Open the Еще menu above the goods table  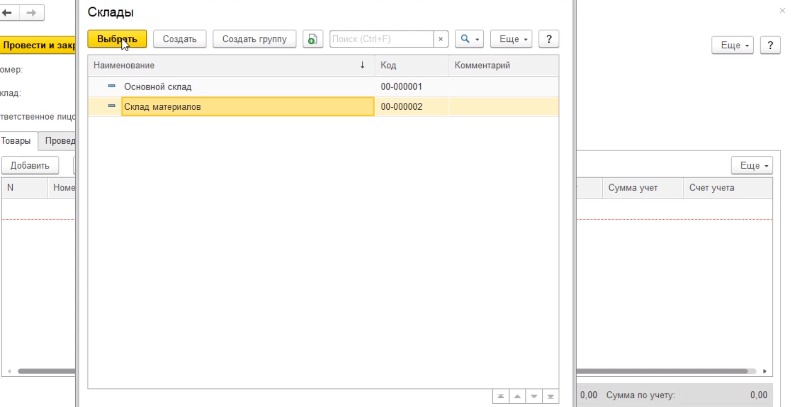[x=751, y=165]
